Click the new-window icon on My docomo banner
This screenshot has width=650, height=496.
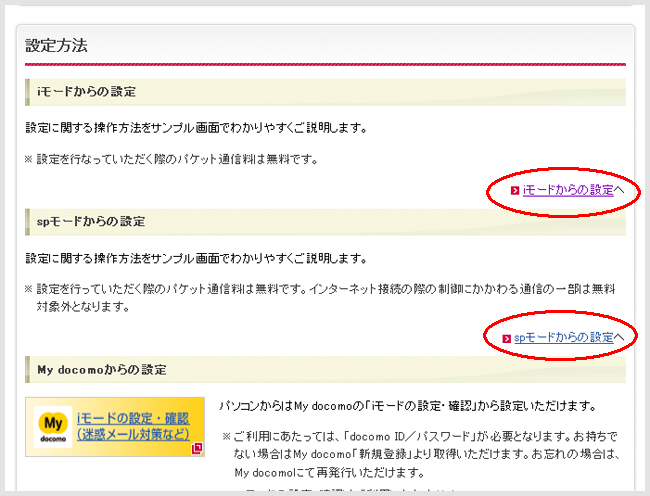197,448
